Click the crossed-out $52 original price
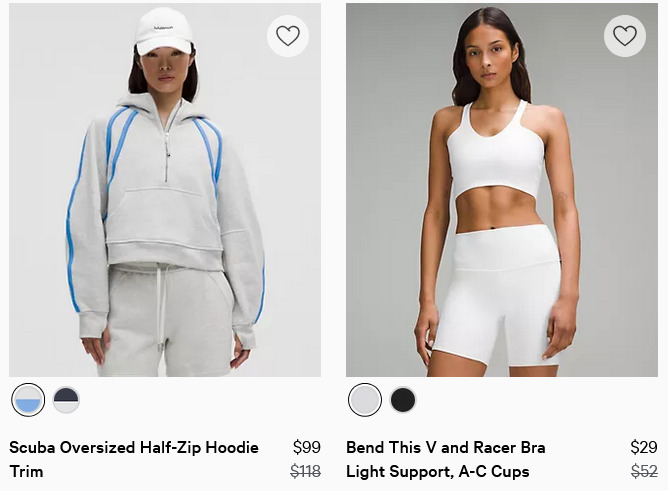Viewport: 668px width, 491px height. coord(644,471)
